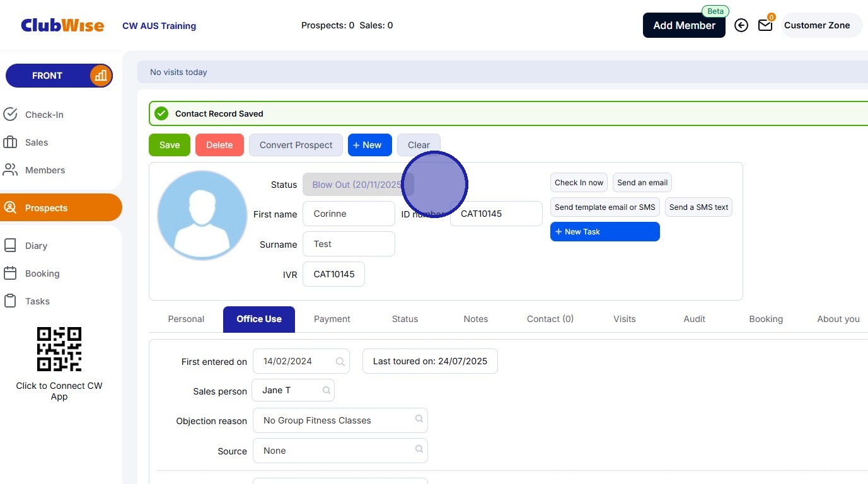Click the QR code to connect CW App

pyautogui.click(x=59, y=349)
